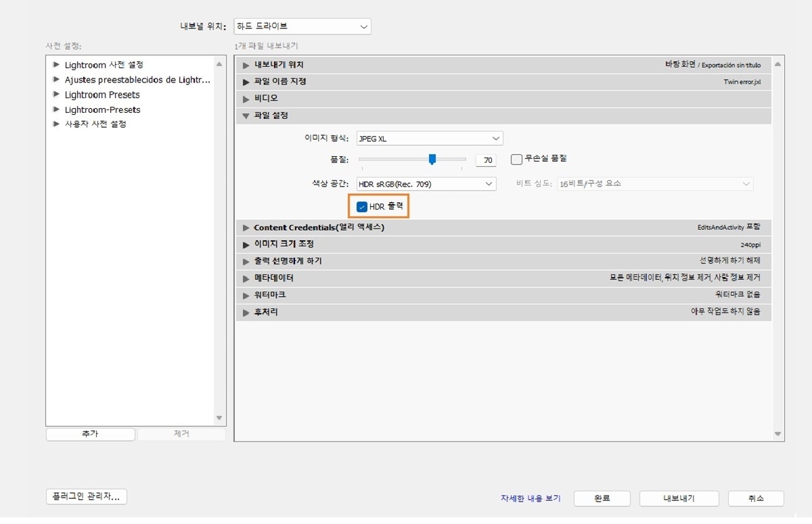Open the 비트 심도 16비트 dropdown

coord(654,184)
